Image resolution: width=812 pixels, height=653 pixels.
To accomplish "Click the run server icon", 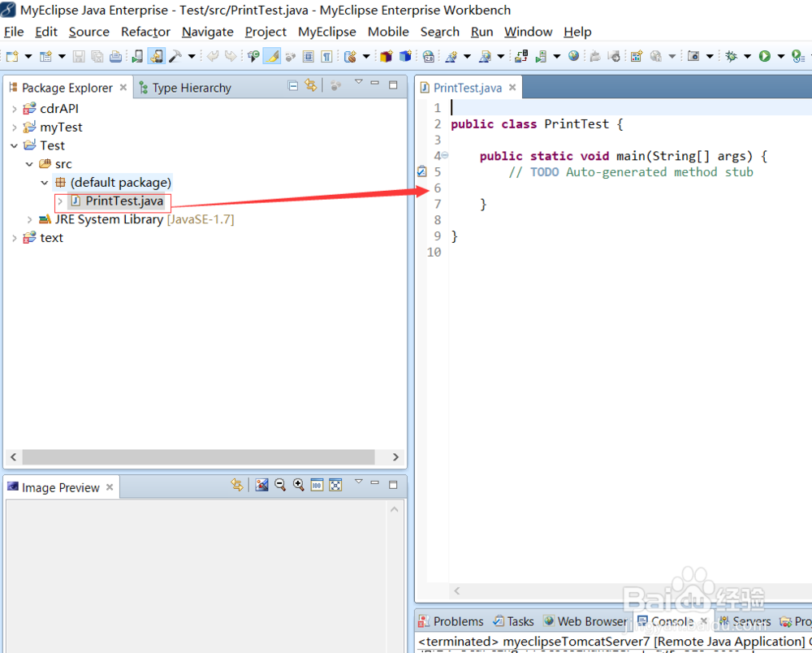I will 541,56.
